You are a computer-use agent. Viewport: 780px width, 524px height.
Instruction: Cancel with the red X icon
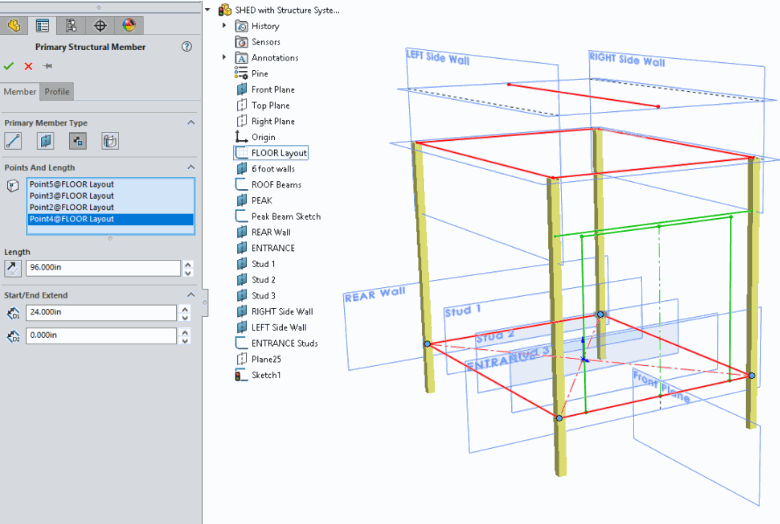28,66
